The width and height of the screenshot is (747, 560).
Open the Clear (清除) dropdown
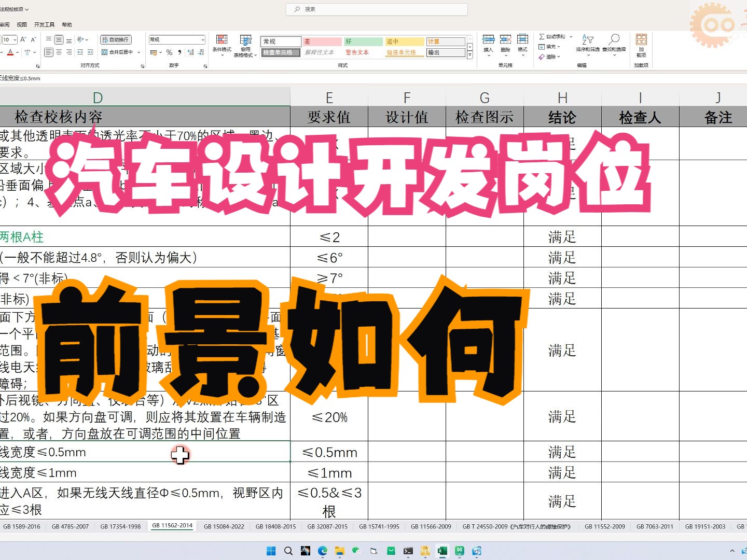[549, 57]
